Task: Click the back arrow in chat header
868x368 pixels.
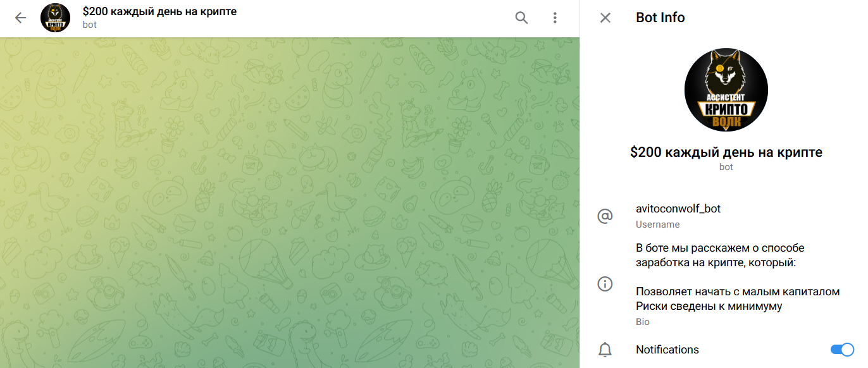Action: pyautogui.click(x=20, y=18)
